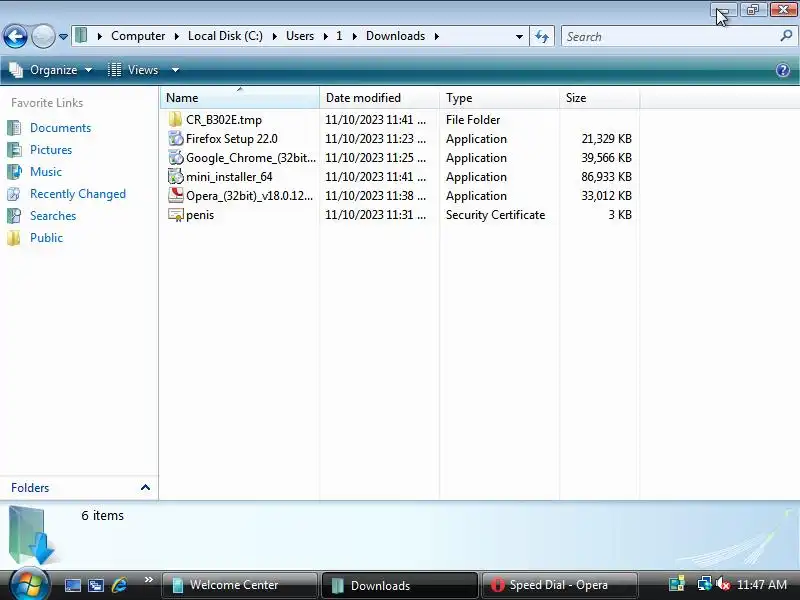Expand the arrow after Local Disk (C:)

[274, 36]
